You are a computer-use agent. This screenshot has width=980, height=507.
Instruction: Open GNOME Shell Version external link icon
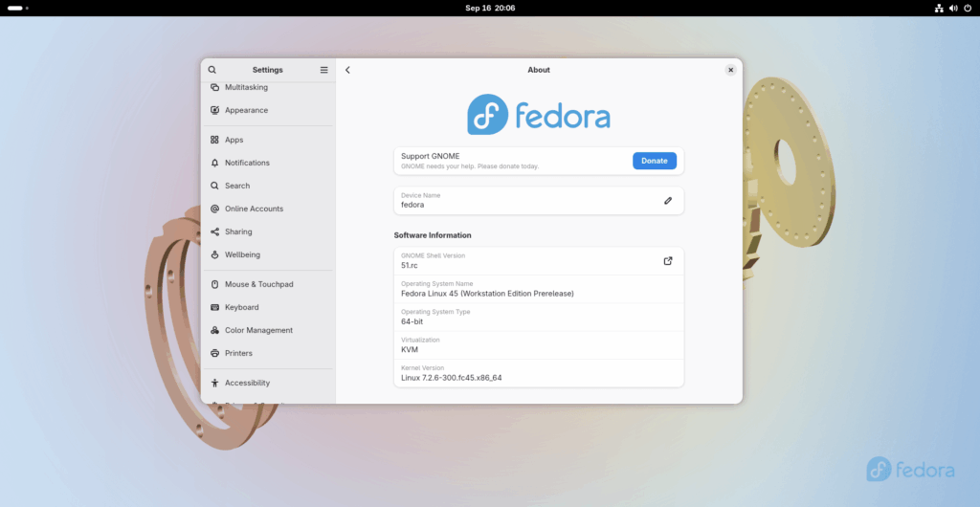[668, 261]
